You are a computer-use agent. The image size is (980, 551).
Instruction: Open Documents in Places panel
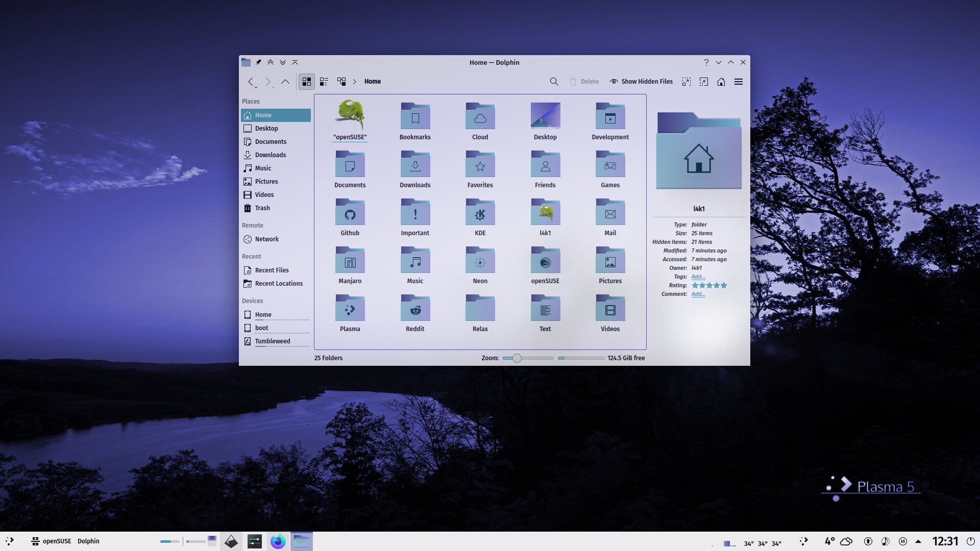pos(276,142)
